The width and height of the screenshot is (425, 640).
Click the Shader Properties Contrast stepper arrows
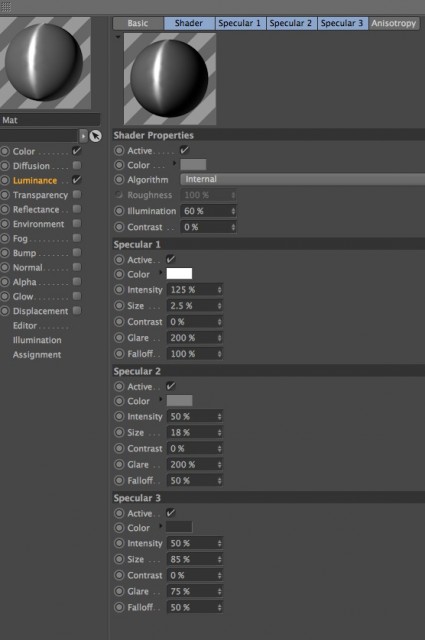[x=233, y=227]
